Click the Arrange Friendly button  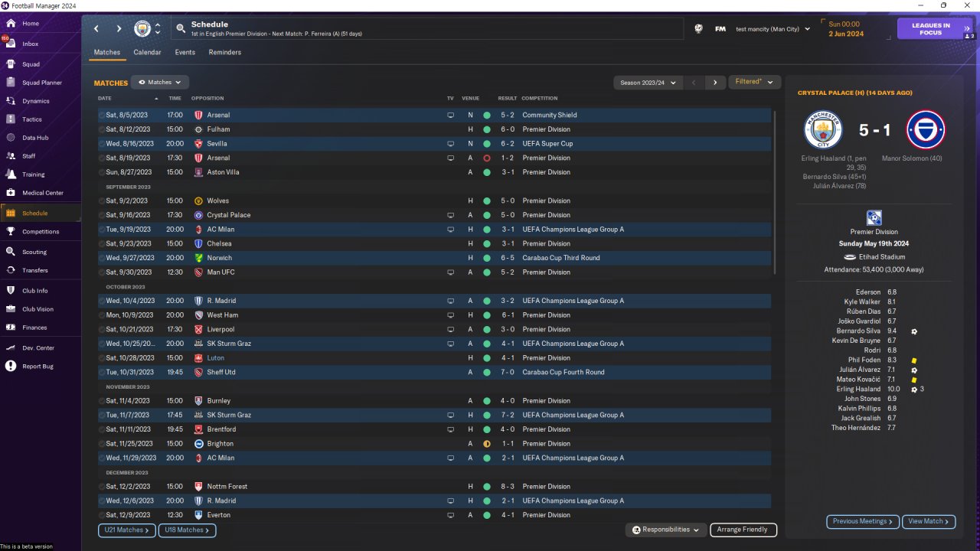pyautogui.click(x=743, y=530)
